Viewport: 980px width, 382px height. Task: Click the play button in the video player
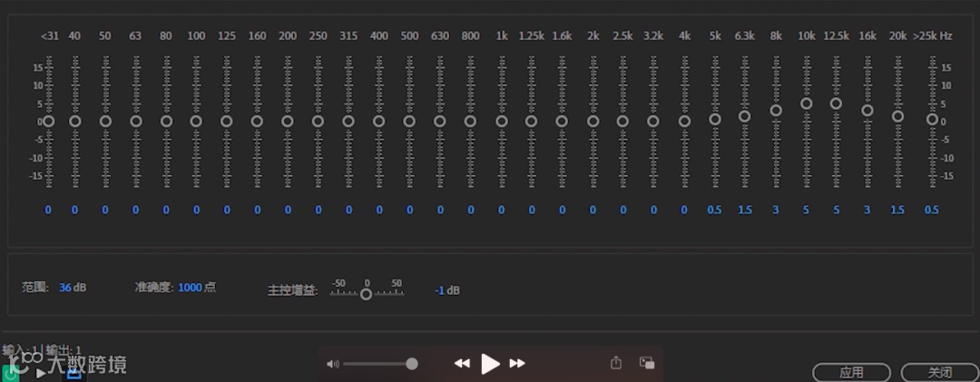[491, 363]
